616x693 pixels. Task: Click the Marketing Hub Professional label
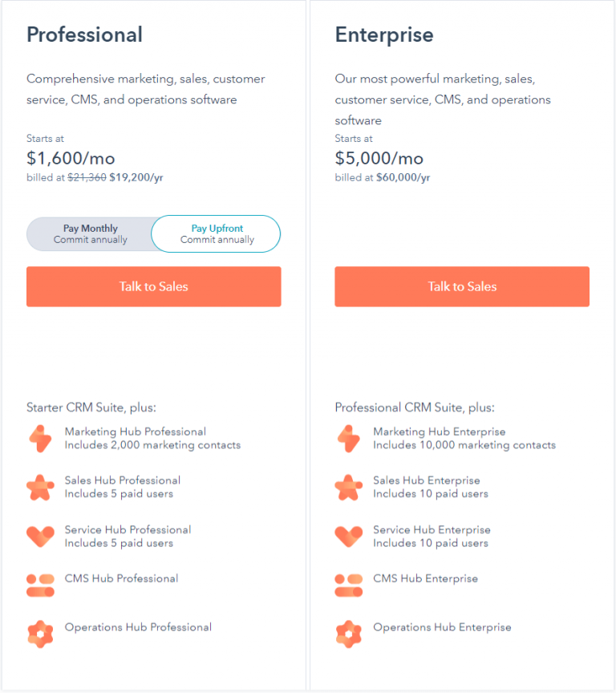[x=136, y=432]
